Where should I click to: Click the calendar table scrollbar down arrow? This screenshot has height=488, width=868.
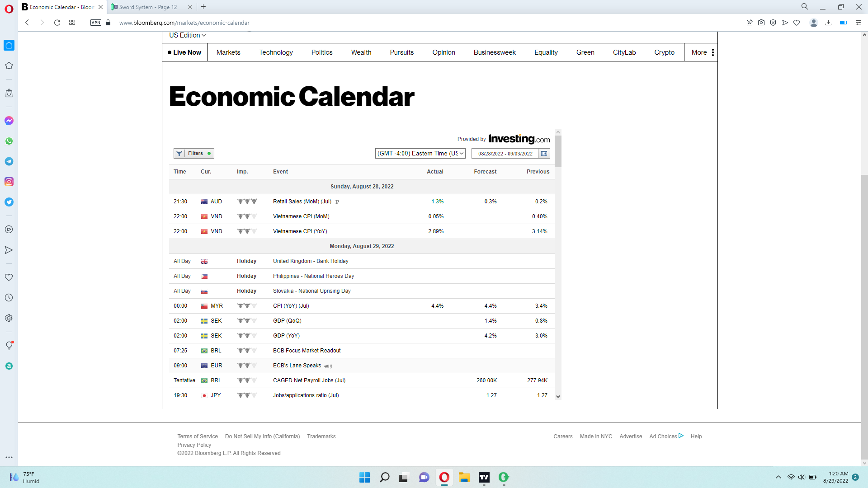558,397
